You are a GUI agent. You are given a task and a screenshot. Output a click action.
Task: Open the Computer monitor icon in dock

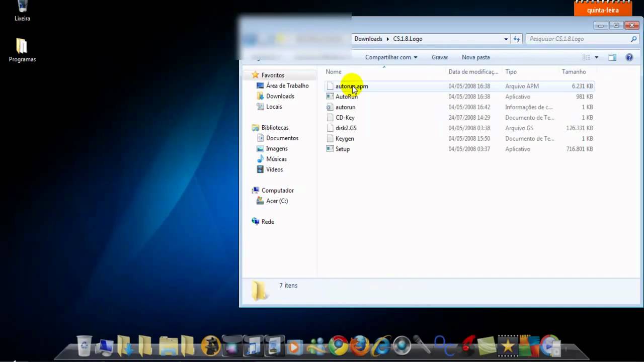pos(105,347)
